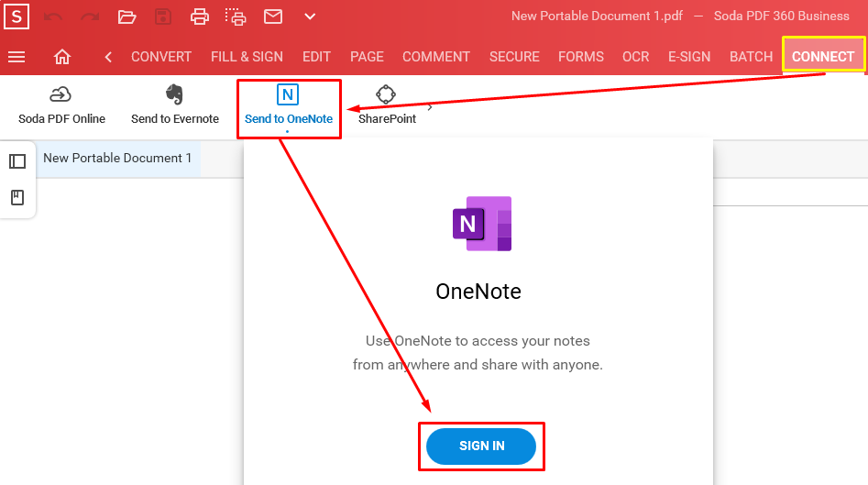Image resolution: width=868 pixels, height=485 pixels.
Task: Switch to the FORMS tab
Action: [x=581, y=57]
